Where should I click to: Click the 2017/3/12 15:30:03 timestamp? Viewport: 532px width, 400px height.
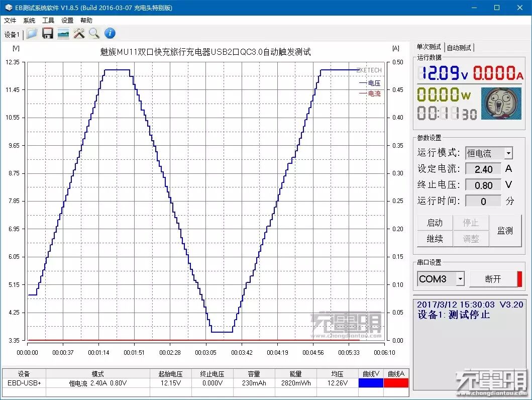(x=456, y=305)
